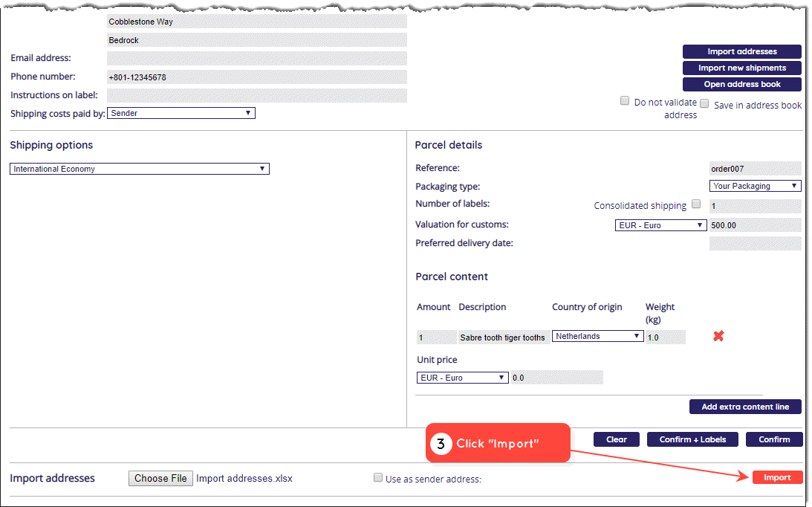The height and width of the screenshot is (507, 812).
Task: Edit the Reference field order007
Action: pos(755,169)
